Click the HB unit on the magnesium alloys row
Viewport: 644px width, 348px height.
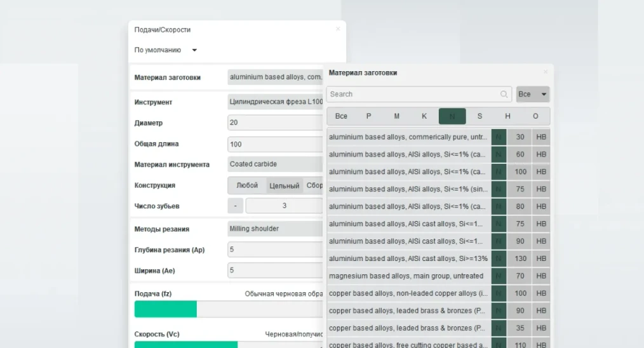(x=541, y=276)
